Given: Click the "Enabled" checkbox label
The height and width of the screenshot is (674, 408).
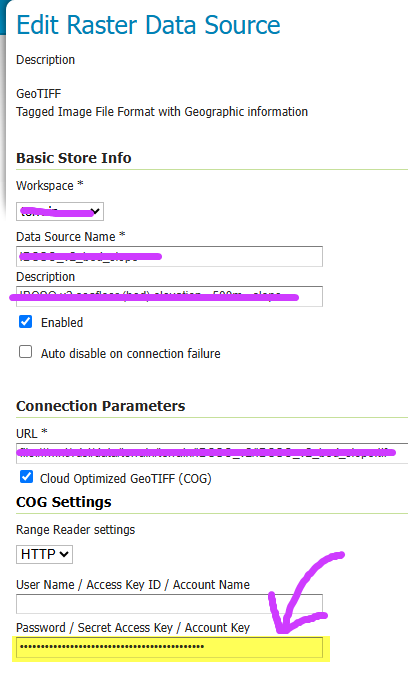Looking at the screenshot, I should click(62, 322).
